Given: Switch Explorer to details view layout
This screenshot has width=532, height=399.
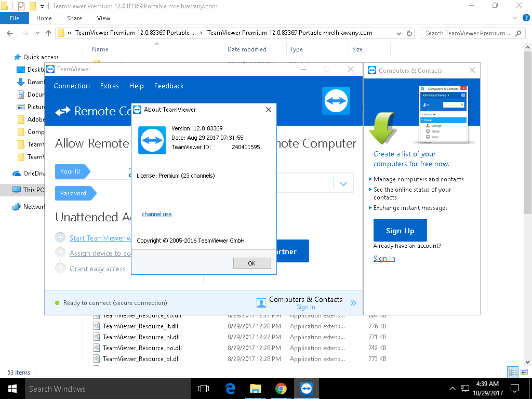Looking at the screenshot, I should click(513, 372).
